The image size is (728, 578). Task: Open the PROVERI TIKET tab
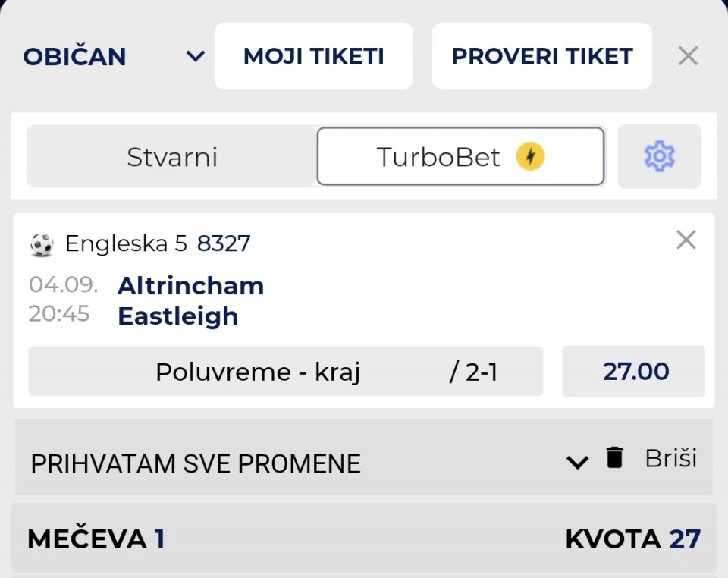541,55
